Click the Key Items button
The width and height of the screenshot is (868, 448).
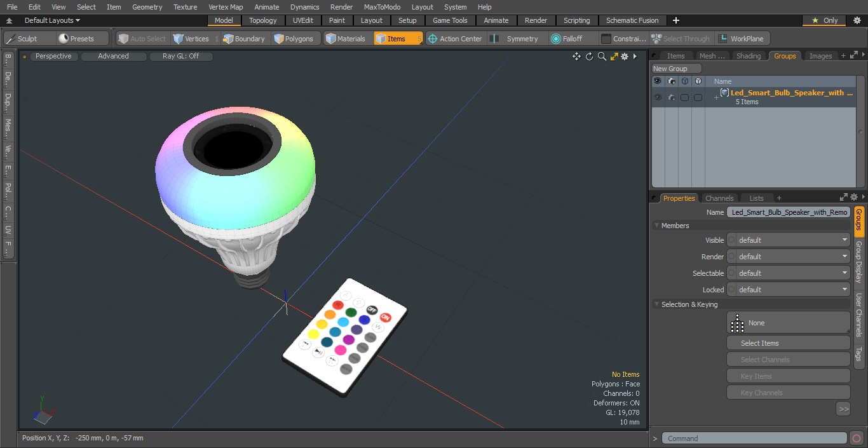pyautogui.click(x=789, y=376)
